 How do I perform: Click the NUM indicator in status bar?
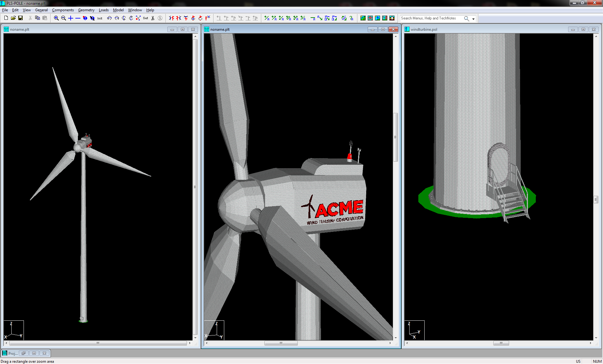(x=597, y=361)
